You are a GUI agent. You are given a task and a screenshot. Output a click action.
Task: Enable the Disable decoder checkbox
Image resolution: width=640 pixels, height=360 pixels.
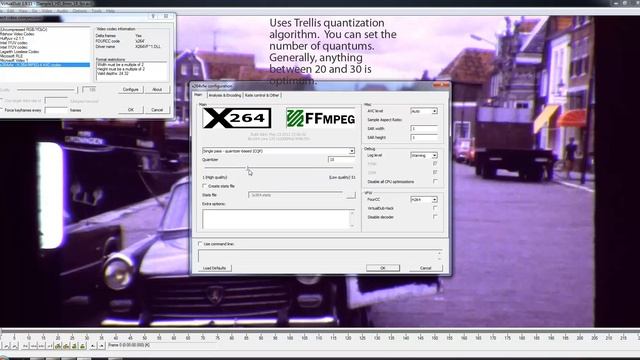pos(435,217)
